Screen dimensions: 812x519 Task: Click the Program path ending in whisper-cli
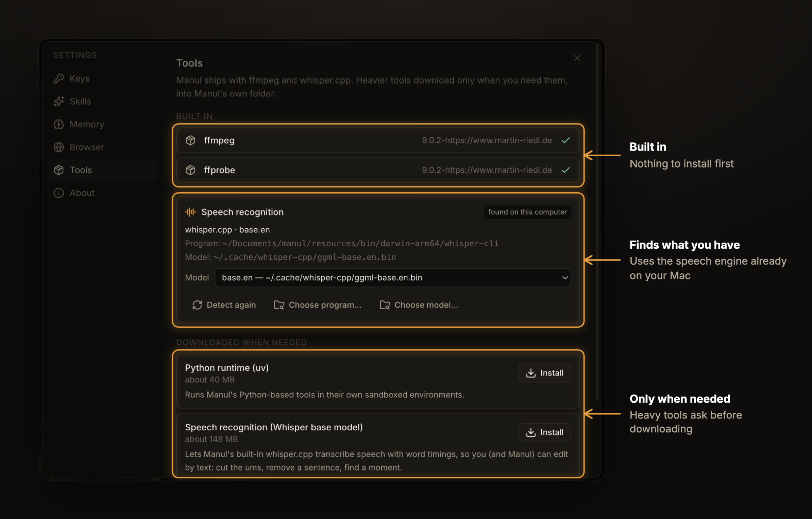pyautogui.click(x=342, y=244)
